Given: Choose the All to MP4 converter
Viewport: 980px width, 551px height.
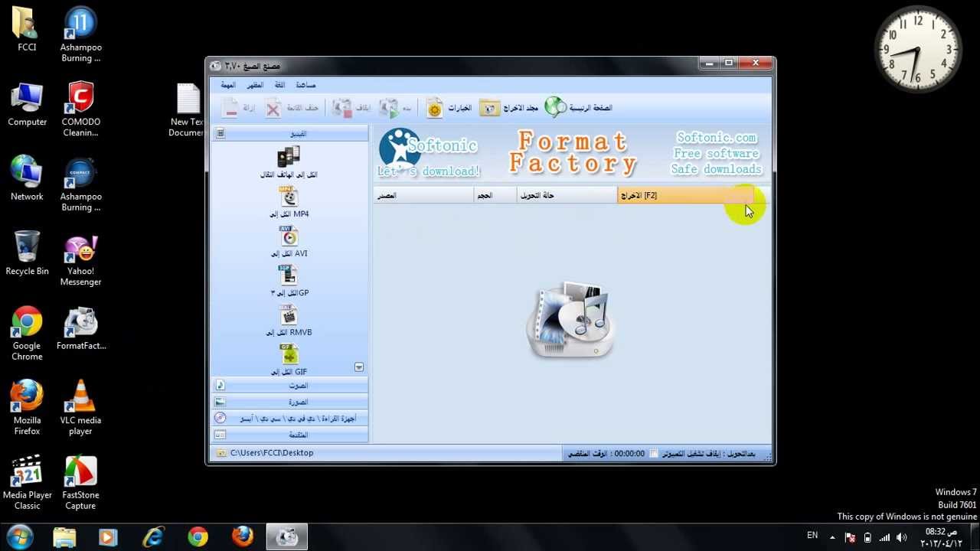Looking at the screenshot, I should pyautogui.click(x=289, y=202).
